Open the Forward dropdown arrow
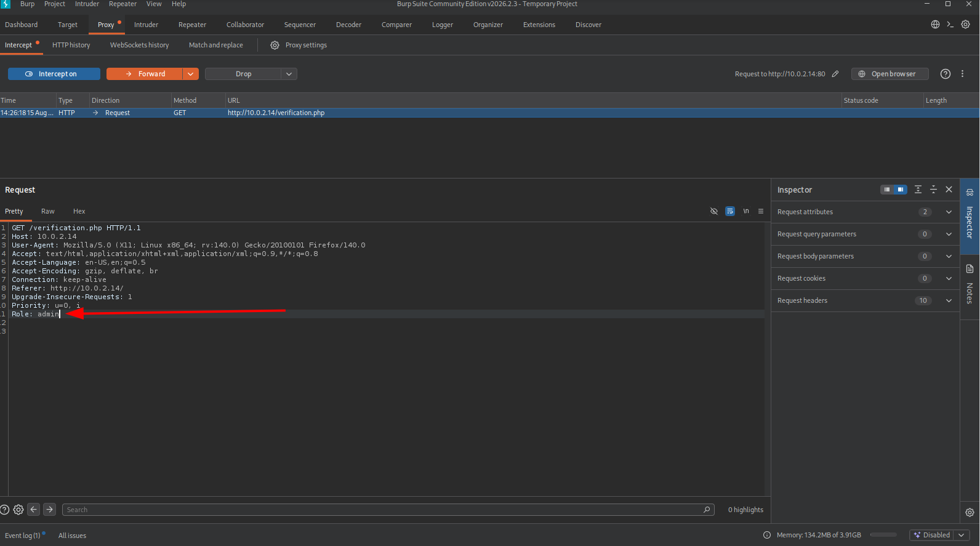The width and height of the screenshot is (980, 546). click(191, 74)
